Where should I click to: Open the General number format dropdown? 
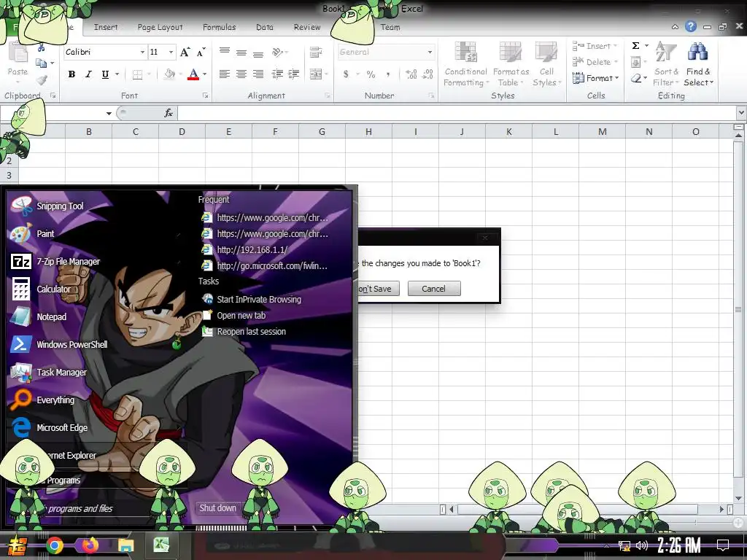coord(430,52)
